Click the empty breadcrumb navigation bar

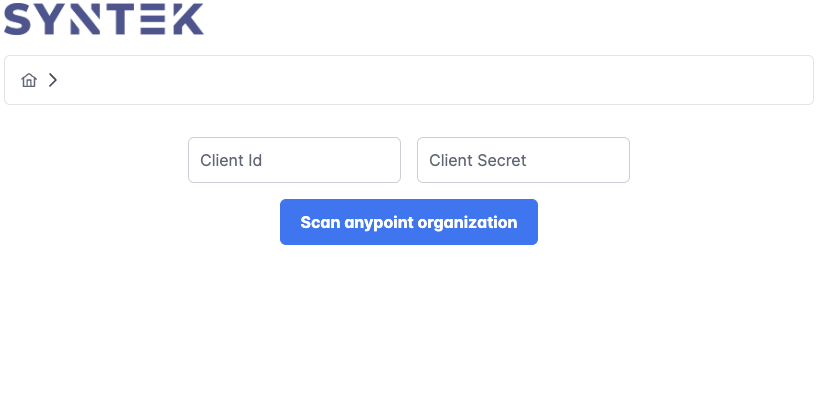tap(409, 80)
